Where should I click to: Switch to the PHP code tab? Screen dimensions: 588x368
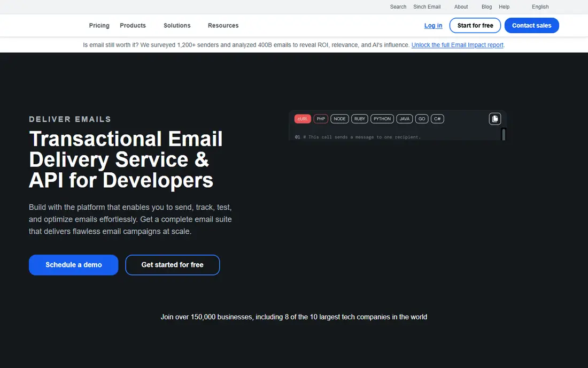[x=321, y=119]
